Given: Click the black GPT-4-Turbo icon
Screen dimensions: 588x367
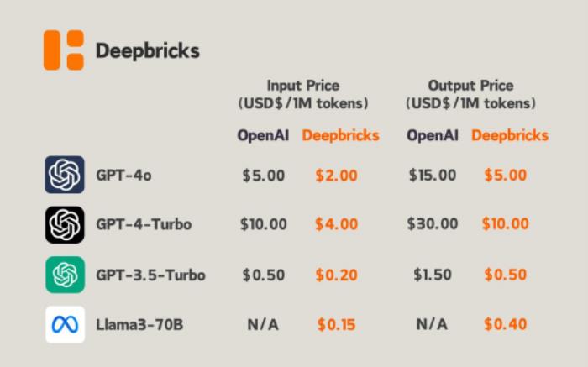Looking at the screenshot, I should [65, 224].
